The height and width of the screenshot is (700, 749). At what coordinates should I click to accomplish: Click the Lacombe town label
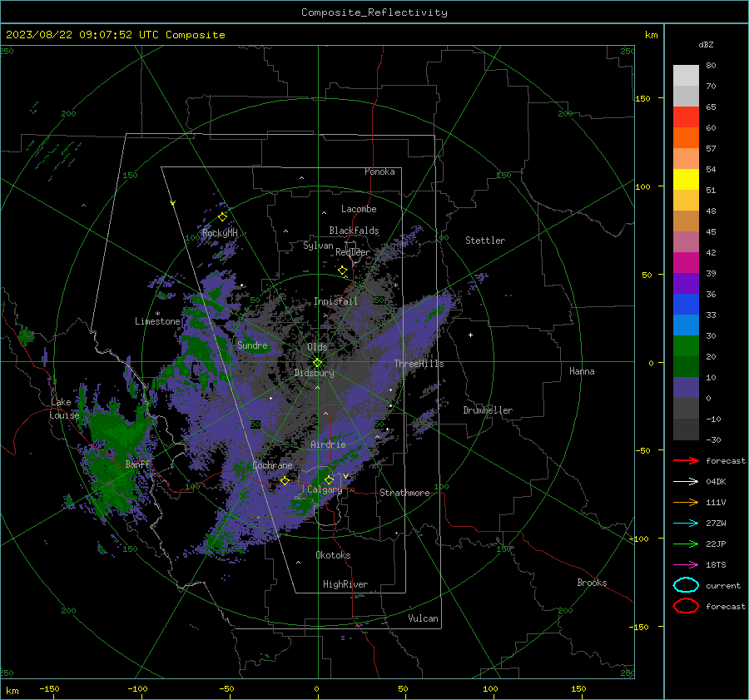point(359,209)
